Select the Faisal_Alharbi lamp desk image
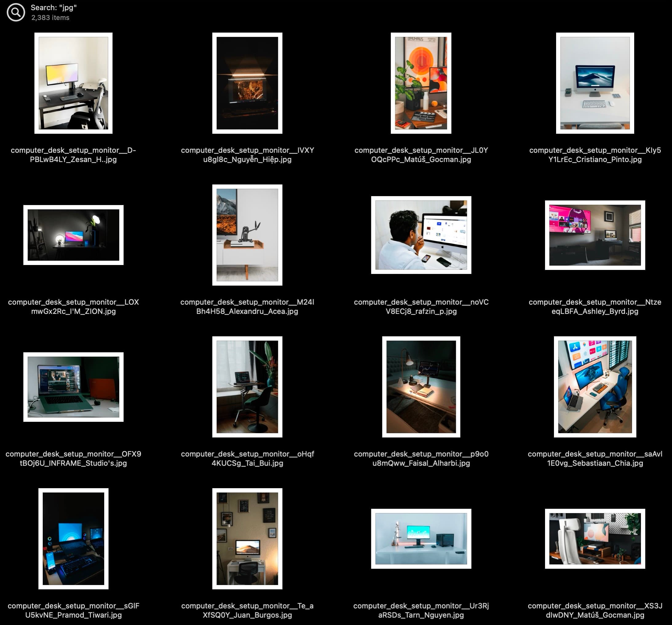The width and height of the screenshot is (672, 625). [x=421, y=387]
